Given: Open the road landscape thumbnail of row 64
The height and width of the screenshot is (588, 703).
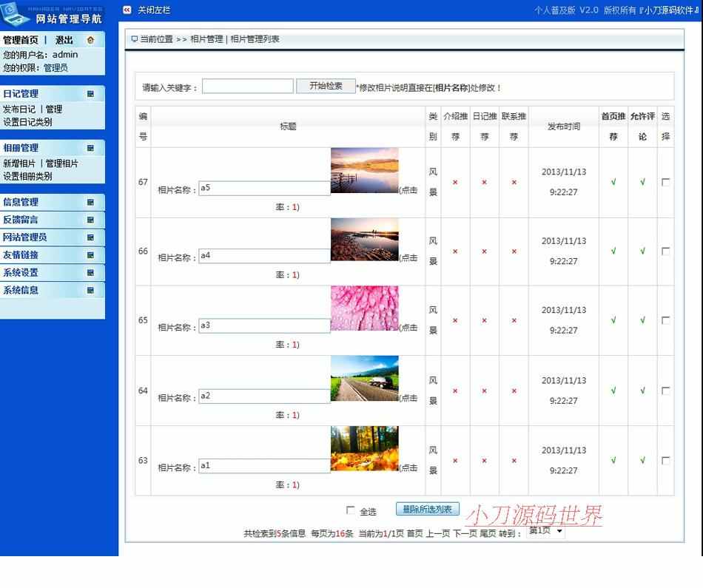Looking at the screenshot, I should coord(365,378).
